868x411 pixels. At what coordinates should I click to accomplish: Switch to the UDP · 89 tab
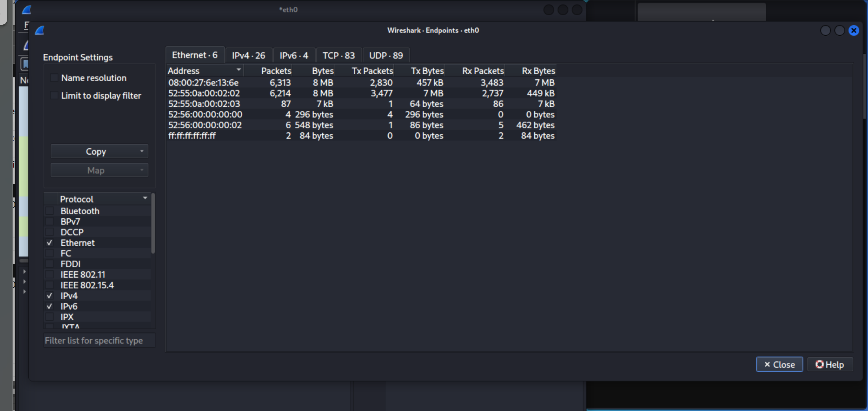(x=386, y=55)
